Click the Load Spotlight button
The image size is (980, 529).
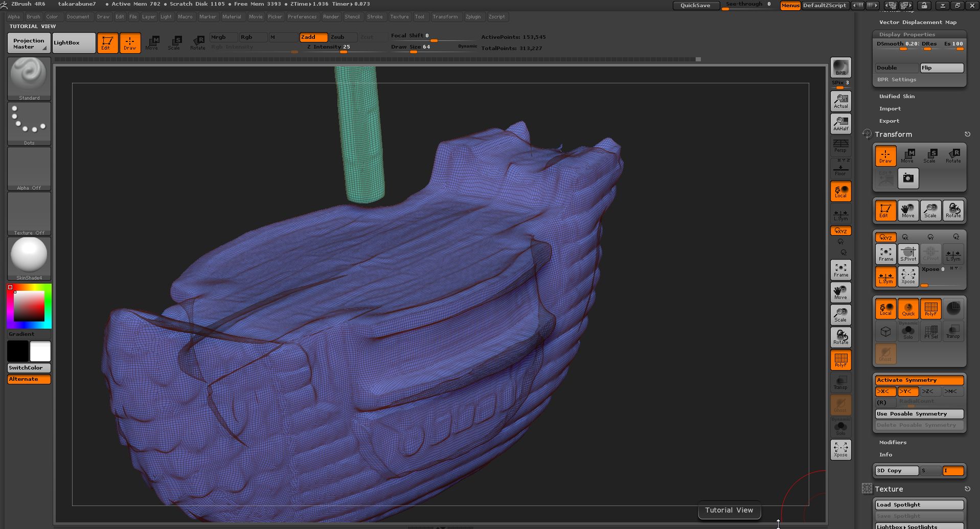pyautogui.click(x=919, y=504)
